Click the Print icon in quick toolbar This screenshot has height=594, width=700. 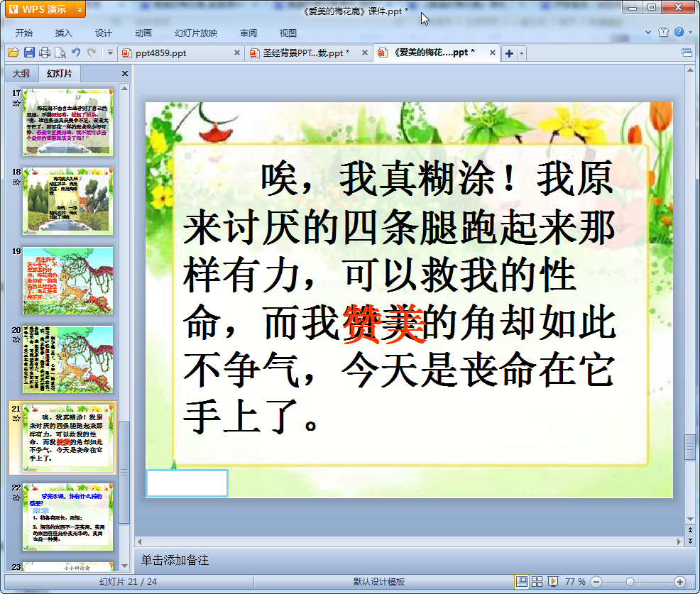(x=45, y=53)
